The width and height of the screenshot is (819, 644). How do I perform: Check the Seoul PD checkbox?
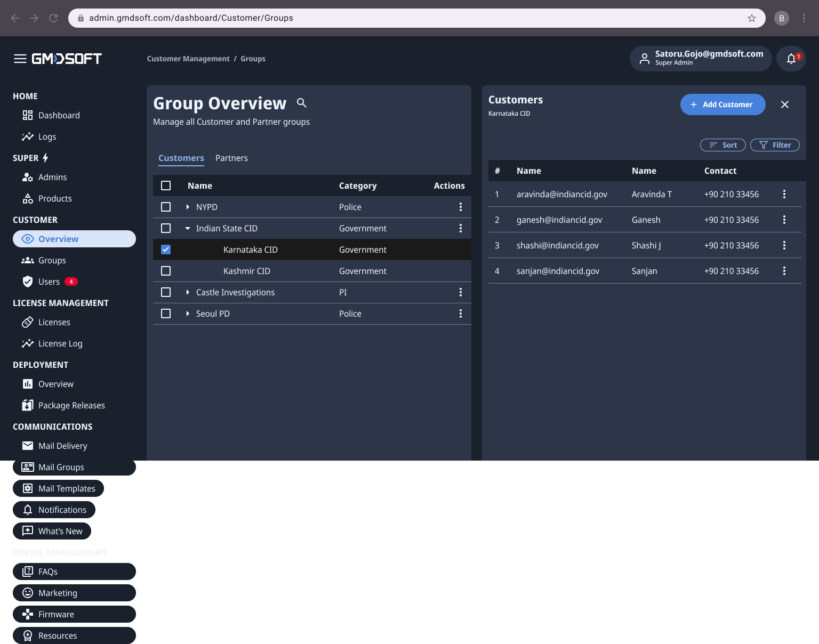[x=166, y=313]
